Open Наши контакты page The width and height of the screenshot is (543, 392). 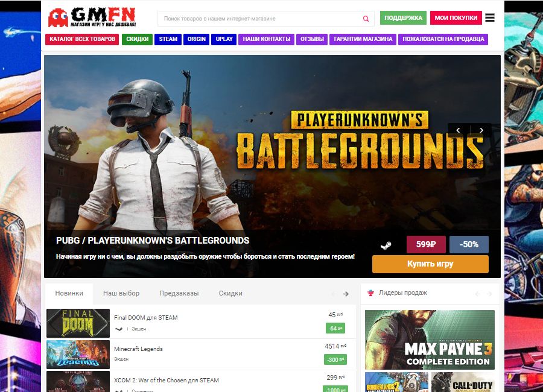pos(266,39)
